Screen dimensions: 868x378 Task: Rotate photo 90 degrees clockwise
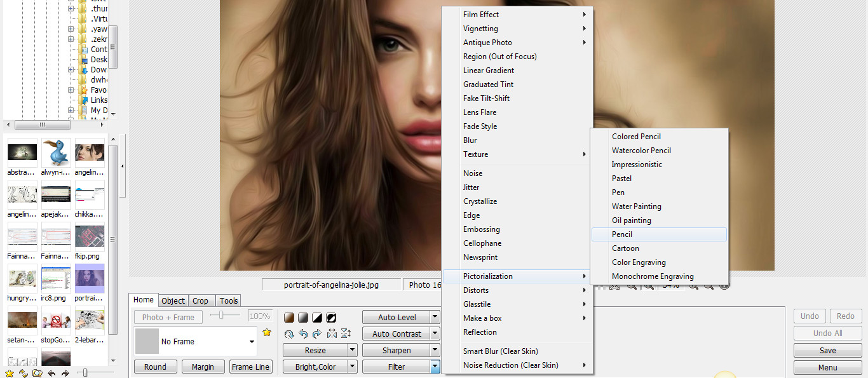pos(316,334)
